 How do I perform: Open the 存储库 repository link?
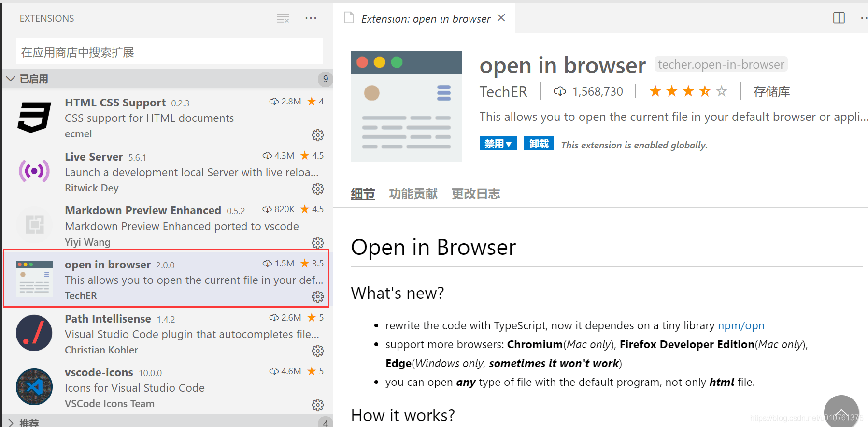click(x=771, y=91)
